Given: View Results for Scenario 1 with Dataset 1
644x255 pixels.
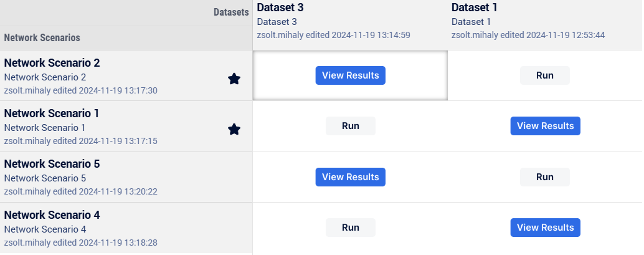Looking at the screenshot, I should [545, 126].
